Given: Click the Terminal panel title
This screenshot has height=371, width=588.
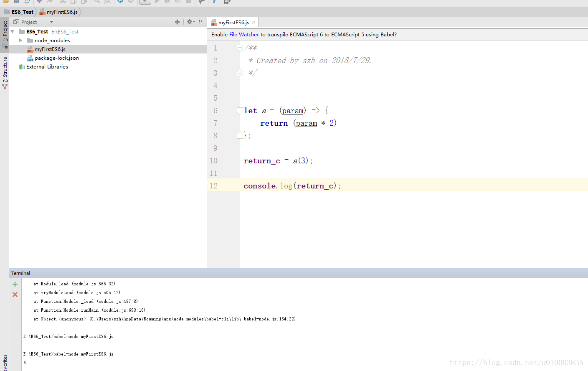Looking at the screenshot, I should (x=20, y=273).
